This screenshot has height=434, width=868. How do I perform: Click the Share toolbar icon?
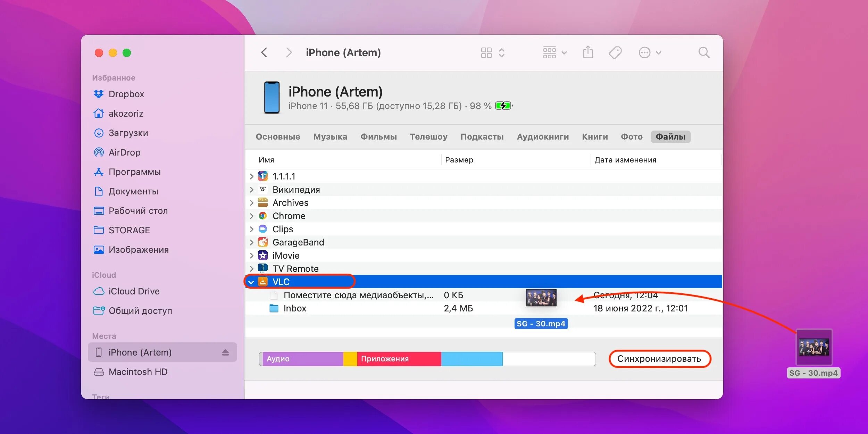pyautogui.click(x=588, y=53)
